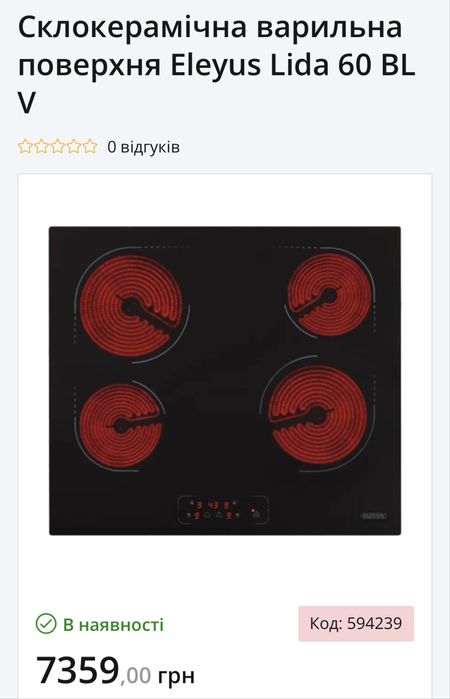Rate with the third star
This screenshot has height=699, width=450.
pos(58,146)
